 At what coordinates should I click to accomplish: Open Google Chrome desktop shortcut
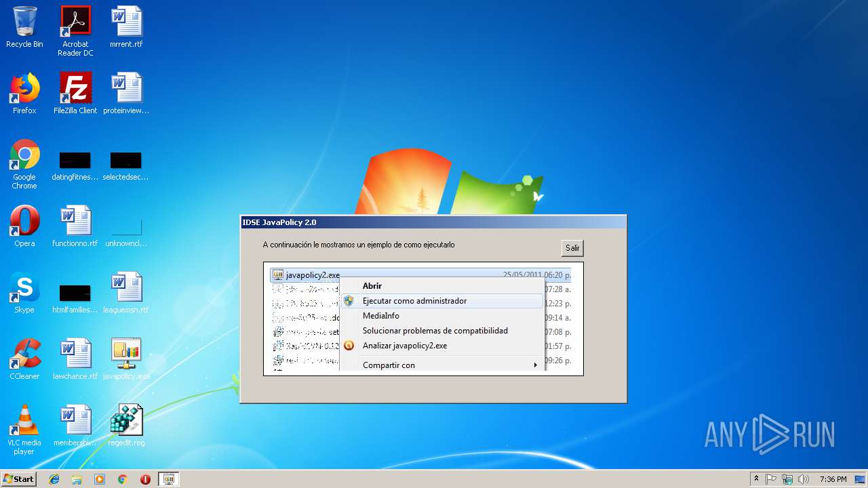coord(24,164)
